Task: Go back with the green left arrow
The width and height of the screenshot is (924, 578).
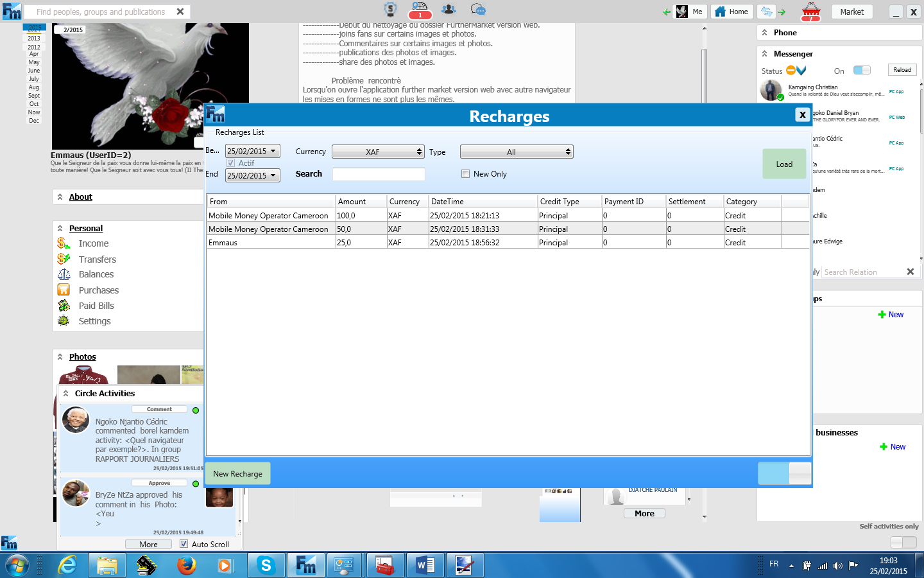Action: 667,12
